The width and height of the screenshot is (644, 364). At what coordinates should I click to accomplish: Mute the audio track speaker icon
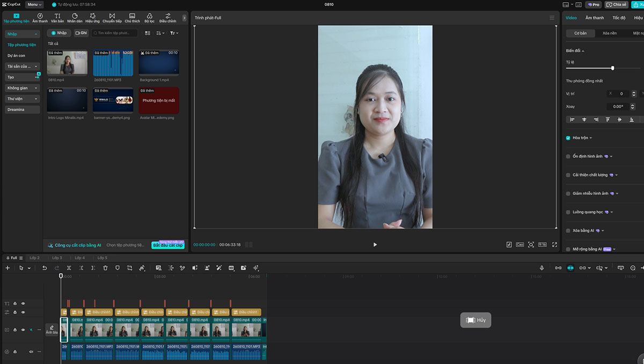pos(31,352)
